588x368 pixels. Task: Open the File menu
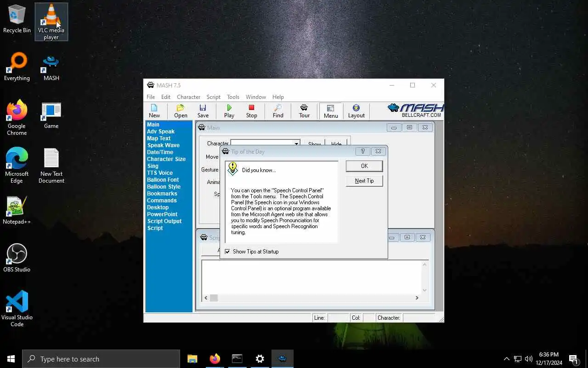click(x=151, y=97)
